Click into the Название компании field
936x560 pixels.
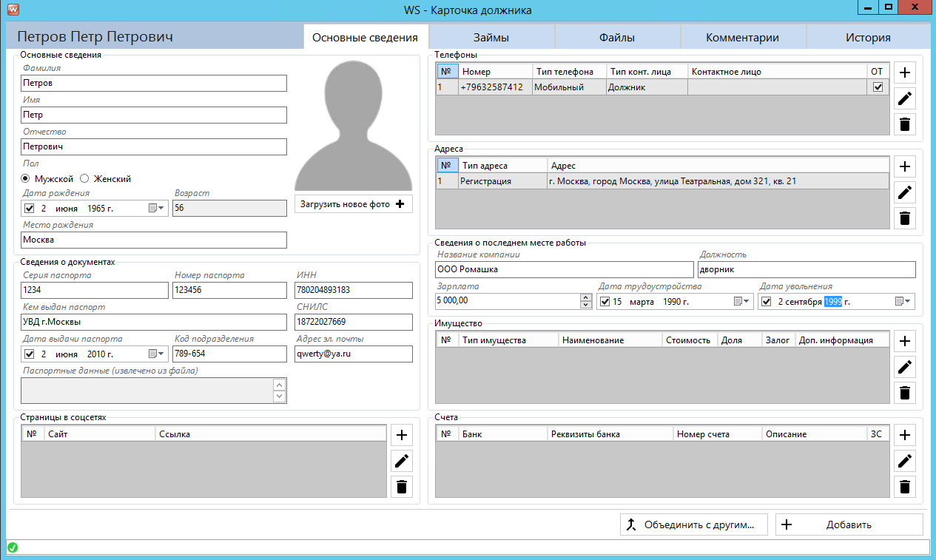click(x=564, y=269)
